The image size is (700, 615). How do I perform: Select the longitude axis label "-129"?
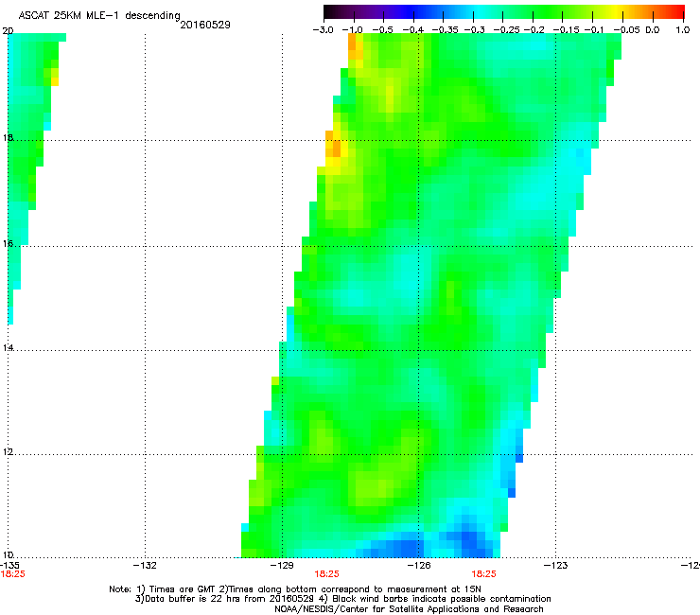[x=282, y=566]
